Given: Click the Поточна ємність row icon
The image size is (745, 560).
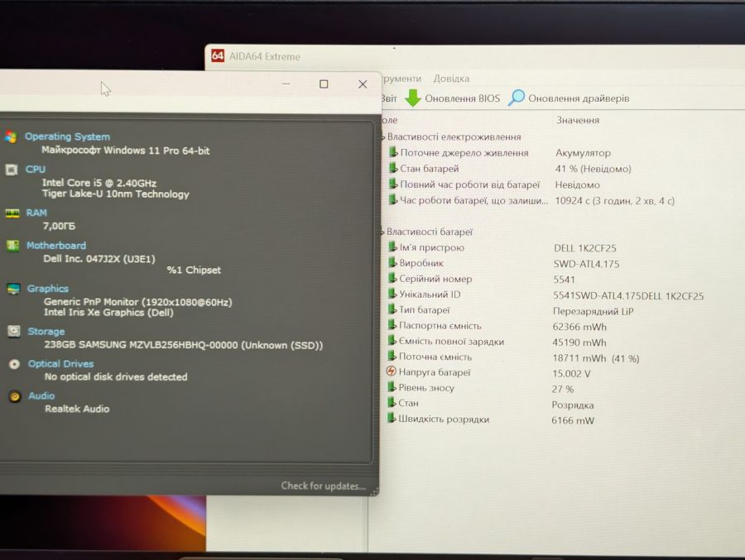Looking at the screenshot, I should (x=392, y=356).
